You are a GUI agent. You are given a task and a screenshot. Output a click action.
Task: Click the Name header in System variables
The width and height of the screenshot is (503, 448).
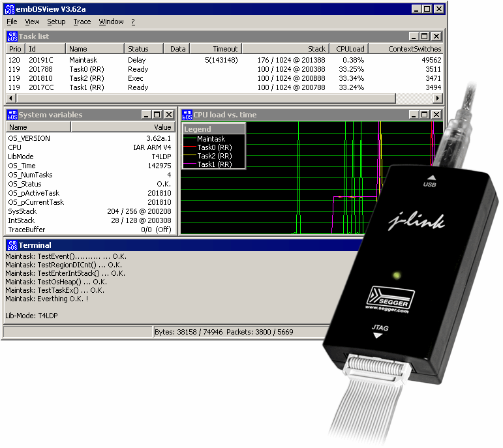pos(38,127)
